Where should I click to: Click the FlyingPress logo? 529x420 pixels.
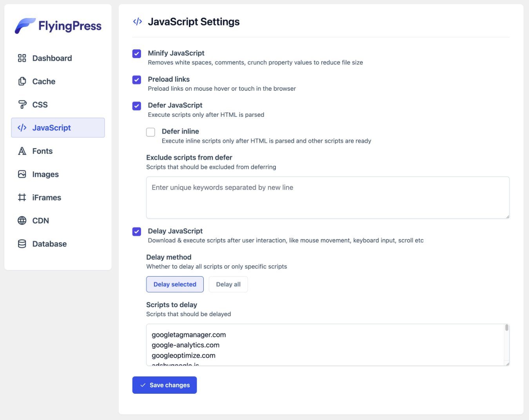pyautogui.click(x=58, y=26)
